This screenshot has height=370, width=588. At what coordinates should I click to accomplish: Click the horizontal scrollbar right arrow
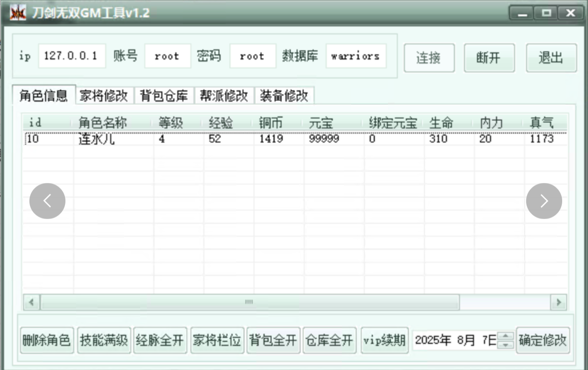(x=558, y=302)
